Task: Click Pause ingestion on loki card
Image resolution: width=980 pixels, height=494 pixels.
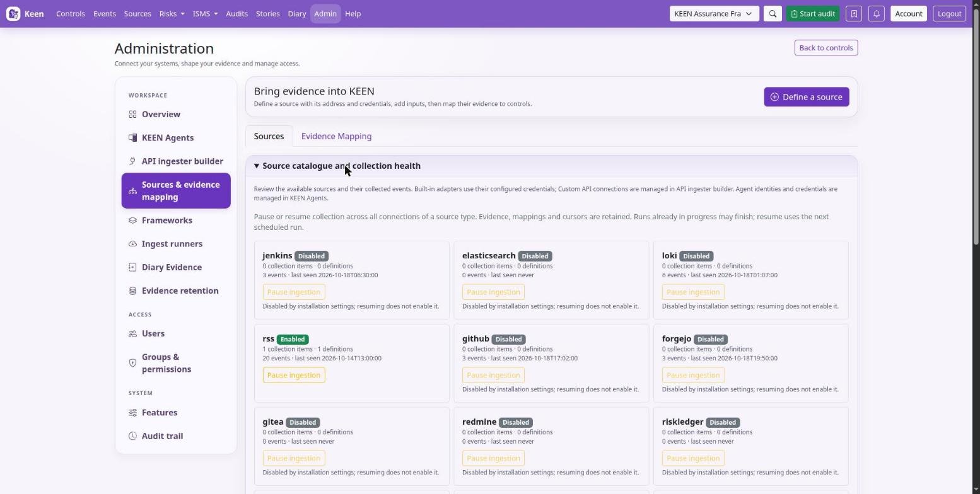Action: point(693,292)
